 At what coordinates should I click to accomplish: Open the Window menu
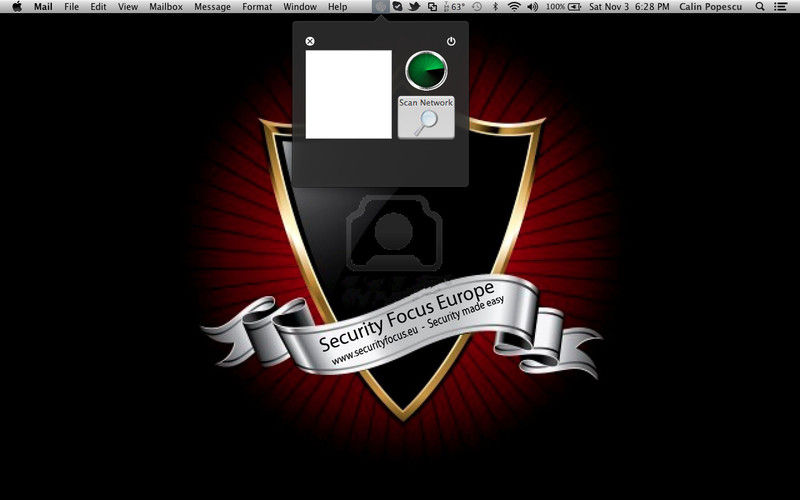tap(300, 7)
